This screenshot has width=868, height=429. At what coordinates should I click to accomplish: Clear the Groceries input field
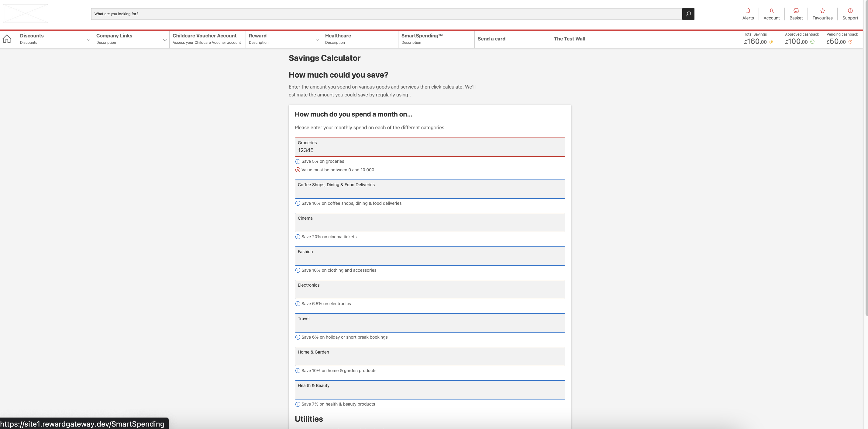point(429,150)
